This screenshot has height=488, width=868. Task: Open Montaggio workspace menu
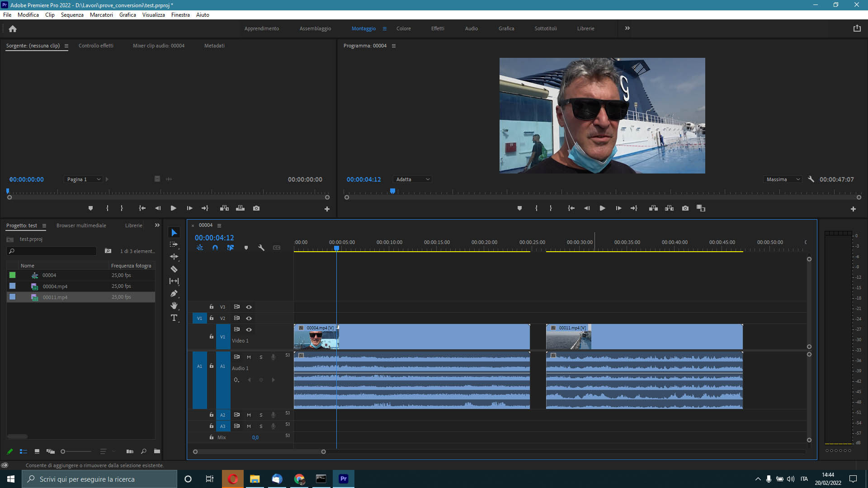(x=385, y=28)
